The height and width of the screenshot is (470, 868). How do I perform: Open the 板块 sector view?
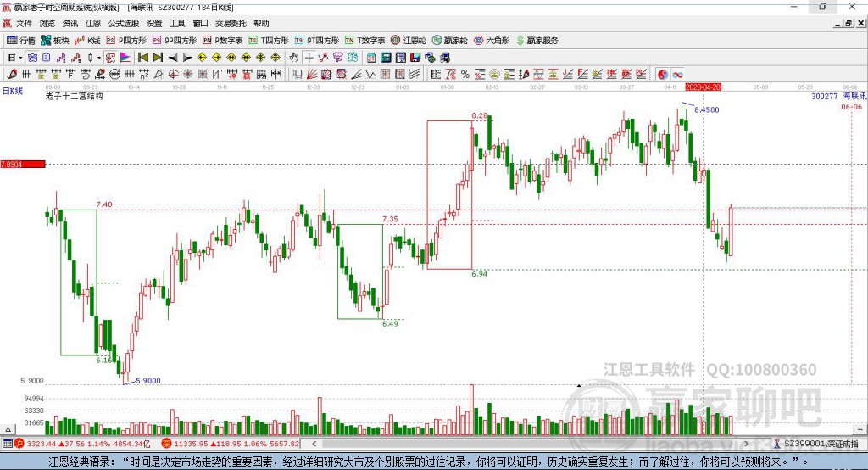click(x=55, y=41)
